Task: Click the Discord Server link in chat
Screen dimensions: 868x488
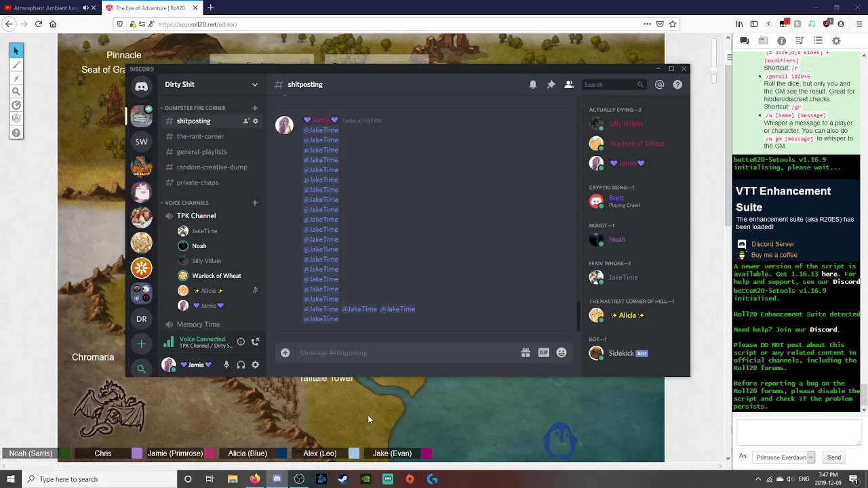Action: point(772,244)
